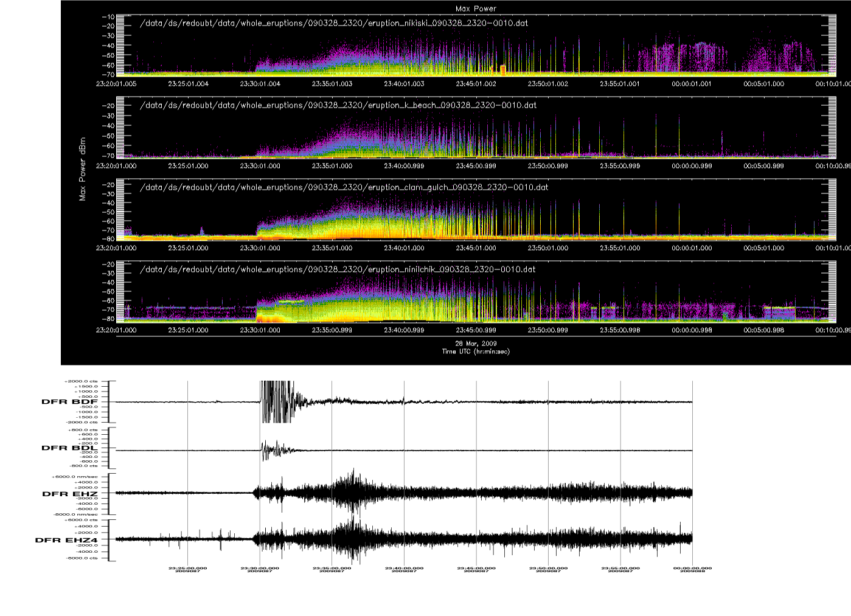
Task: Click the 23:45:01.002 time tick label
Action: tap(476, 84)
